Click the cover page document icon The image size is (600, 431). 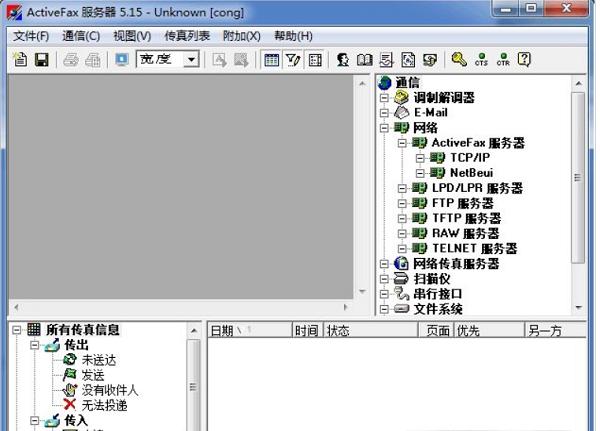pyautogui.click(x=408, y=60)
